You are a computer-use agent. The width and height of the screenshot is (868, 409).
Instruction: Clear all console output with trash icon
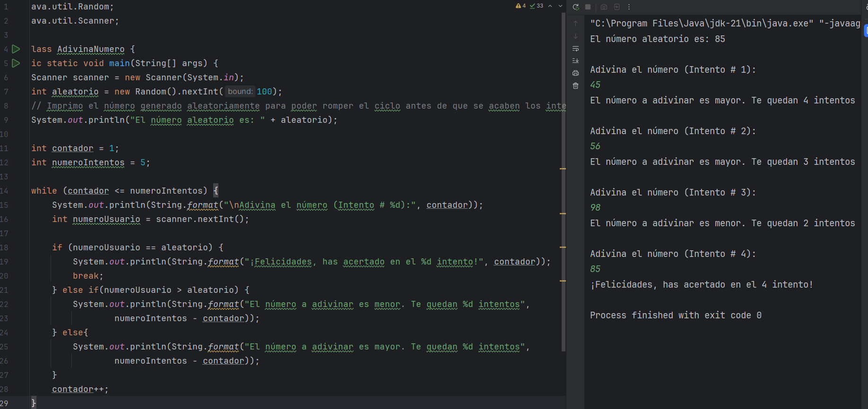click(575, 86)
